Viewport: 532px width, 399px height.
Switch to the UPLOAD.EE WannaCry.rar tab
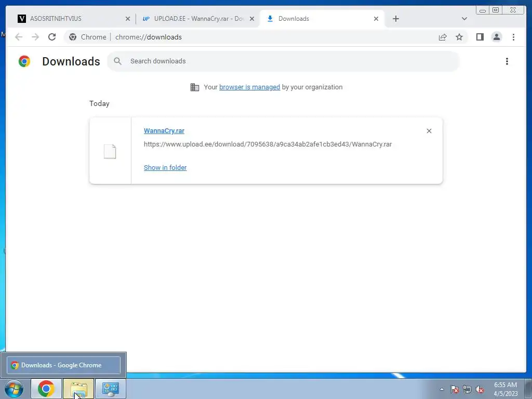pyautogui.click(x=198, y=19)
